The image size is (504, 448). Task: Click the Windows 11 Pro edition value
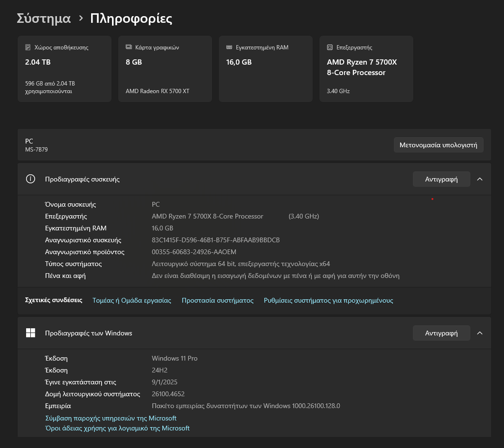175,358
